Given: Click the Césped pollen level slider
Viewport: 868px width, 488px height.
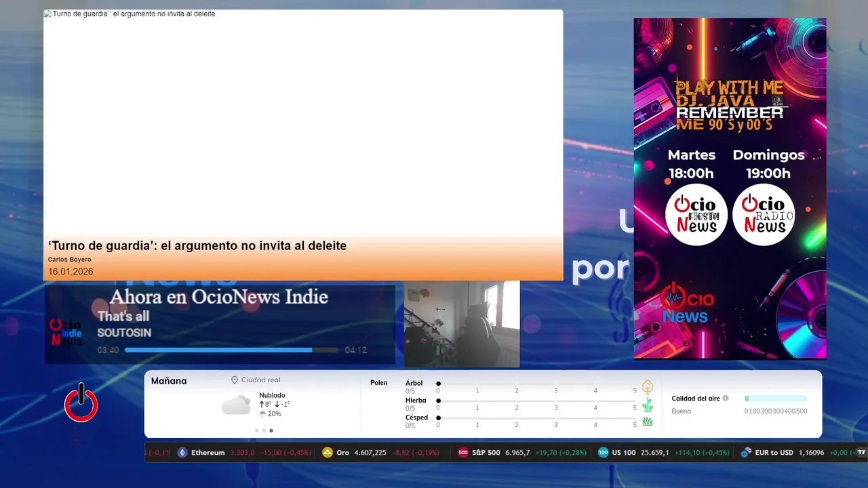Looking at the screenshot, I should pos(536,418).
